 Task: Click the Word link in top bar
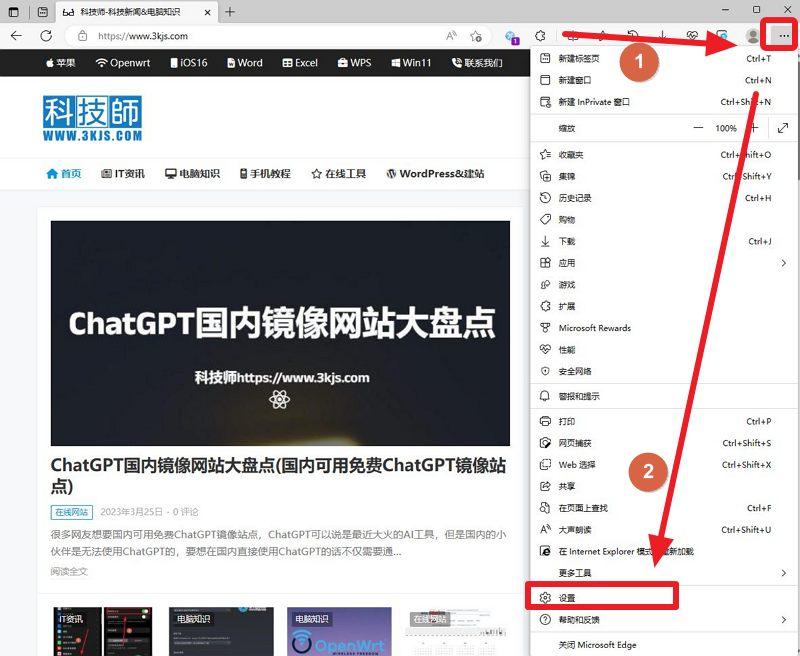pyautogui.click(x=245, y=63)
